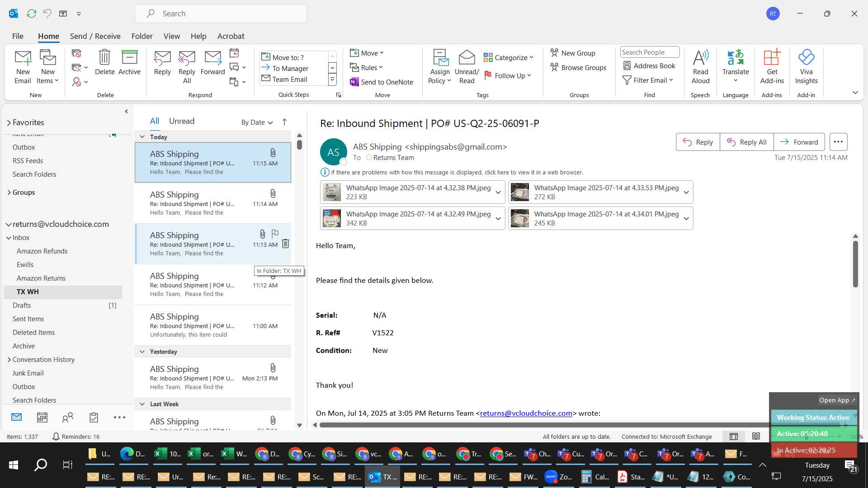Reverse sort order arrow in message list
868x488 pixels.
click(x=284, y=122)
